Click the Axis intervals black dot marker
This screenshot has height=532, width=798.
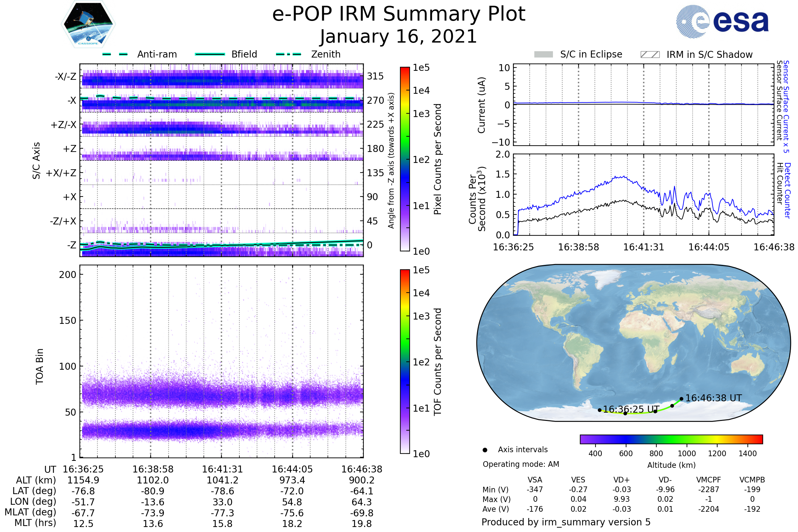pyautogui.click(x=485, y=450)
